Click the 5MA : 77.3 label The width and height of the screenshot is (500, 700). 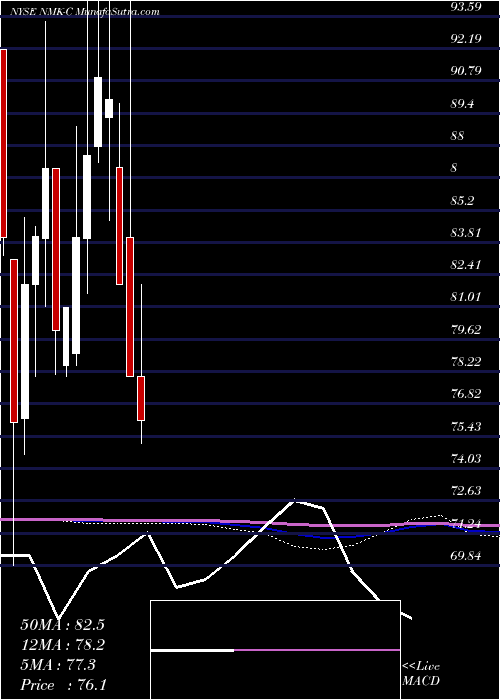coord(58,665)
